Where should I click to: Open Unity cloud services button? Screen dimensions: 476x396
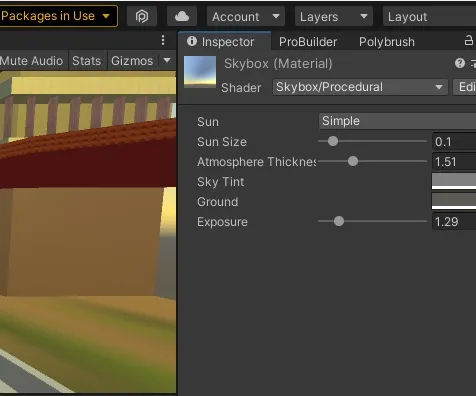point(182,16)
